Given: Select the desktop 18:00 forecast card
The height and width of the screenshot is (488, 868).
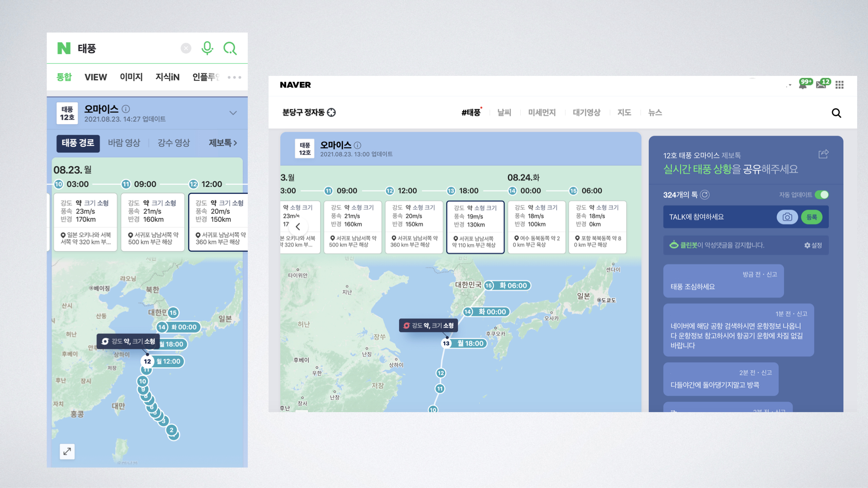Looking at the screenshot, I should click(x=475, y=227).
